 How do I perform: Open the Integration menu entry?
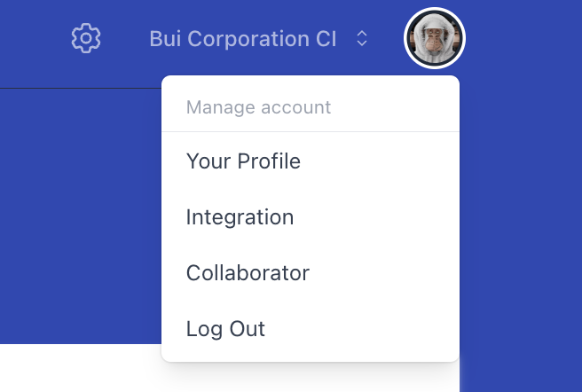(240, 217)
